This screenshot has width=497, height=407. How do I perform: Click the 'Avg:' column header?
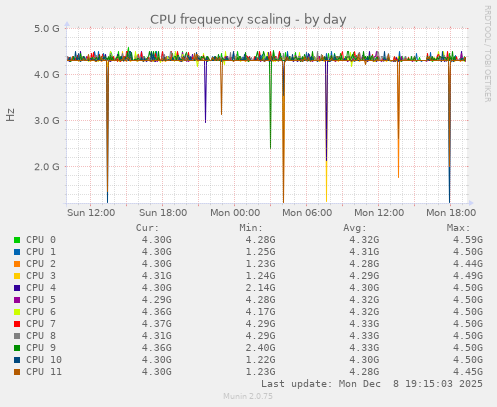(x=355, y=228)
